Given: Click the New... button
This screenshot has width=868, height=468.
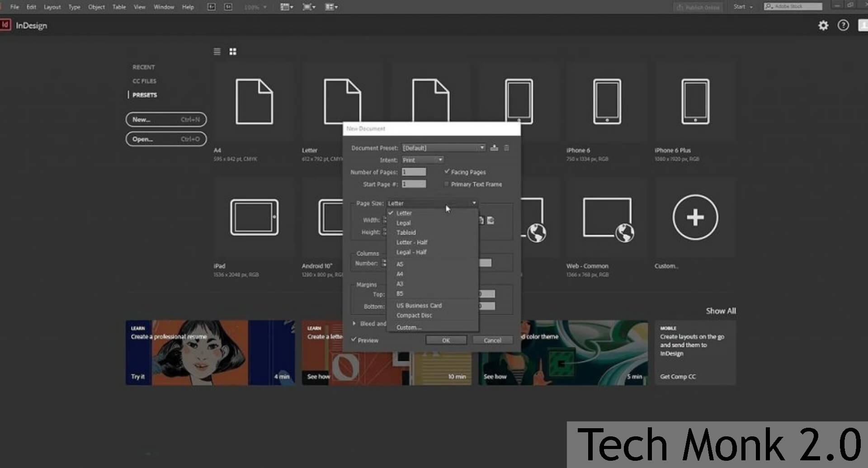Looking at the screenshot, I should click(x=166, y=119).
